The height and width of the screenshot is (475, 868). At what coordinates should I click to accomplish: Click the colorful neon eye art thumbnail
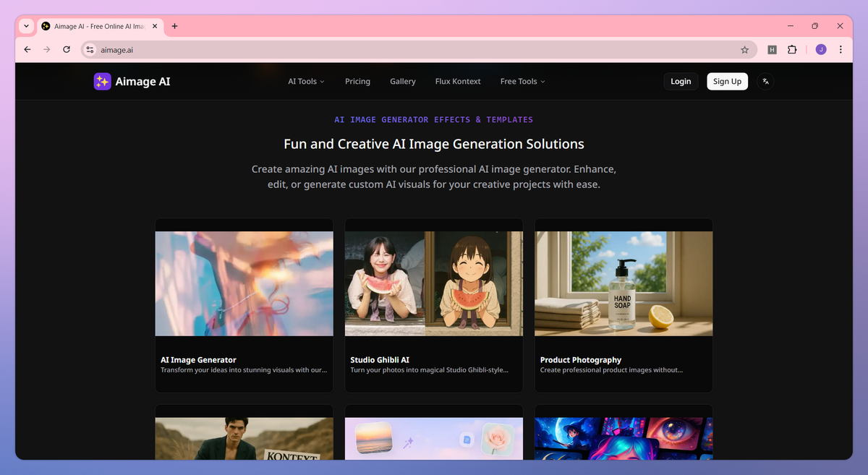(x=624, y=439)
